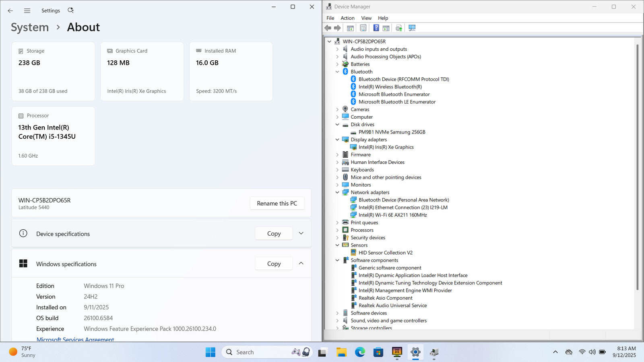Click Scan for hardware changes toolbar icon
The height and width of the screenshot is (362, 644).
(x=412, y=28)
